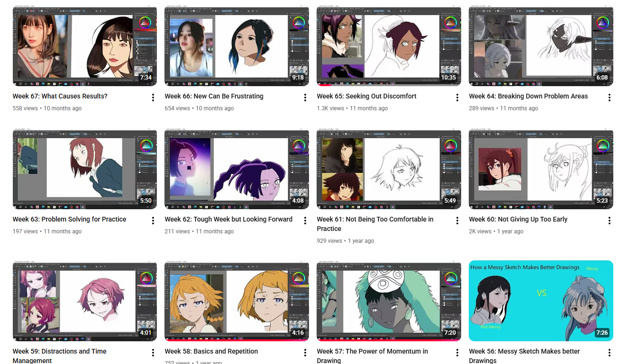
Task: Open the options menu for Week 67 video
Action: point(153,98)
